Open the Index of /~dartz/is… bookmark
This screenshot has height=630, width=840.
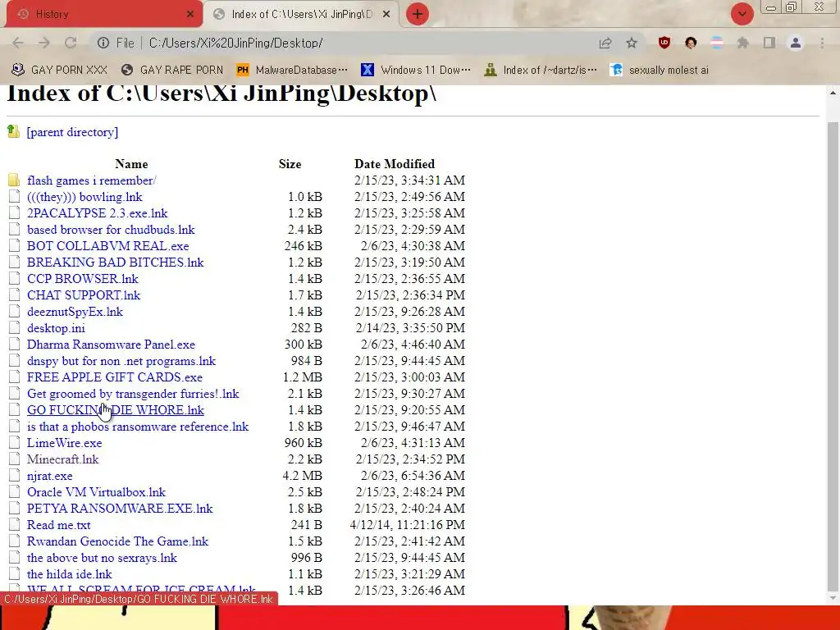540,70
